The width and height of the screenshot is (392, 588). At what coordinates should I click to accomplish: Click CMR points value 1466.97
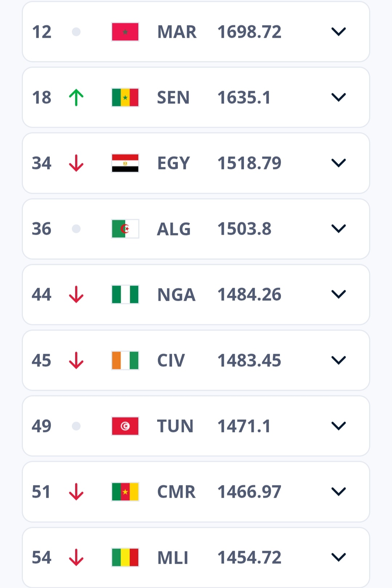tap(249, 492)
